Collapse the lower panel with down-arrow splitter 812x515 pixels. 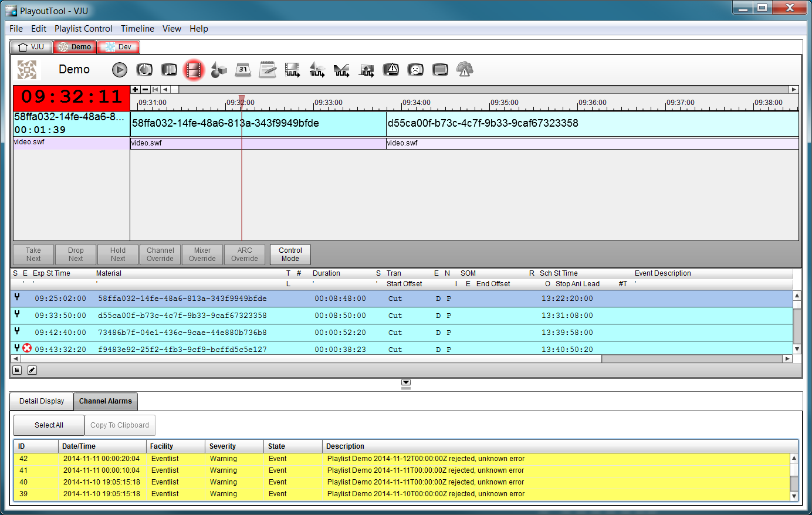coord(405,382)
